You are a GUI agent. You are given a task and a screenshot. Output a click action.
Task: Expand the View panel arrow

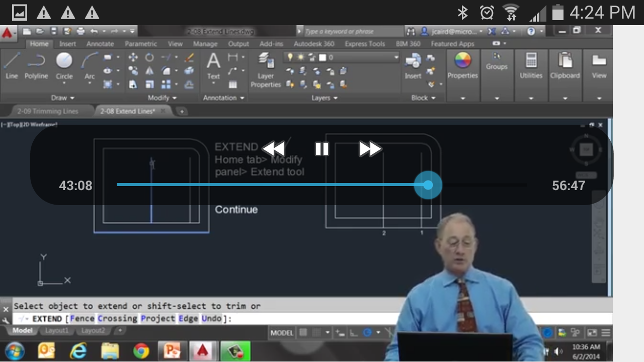coord(599,98)
